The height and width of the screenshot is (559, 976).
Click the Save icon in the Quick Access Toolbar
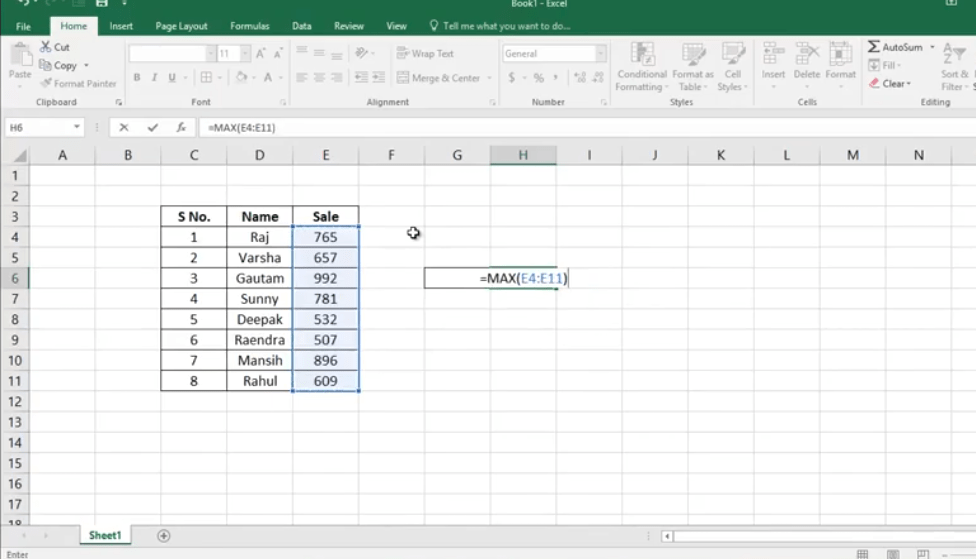tap(101, 4)
